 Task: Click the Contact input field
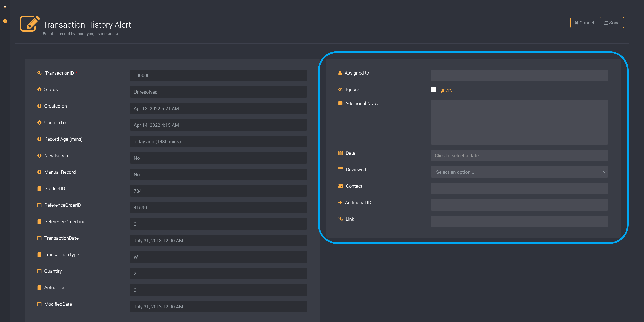click(x=519, y=189)
